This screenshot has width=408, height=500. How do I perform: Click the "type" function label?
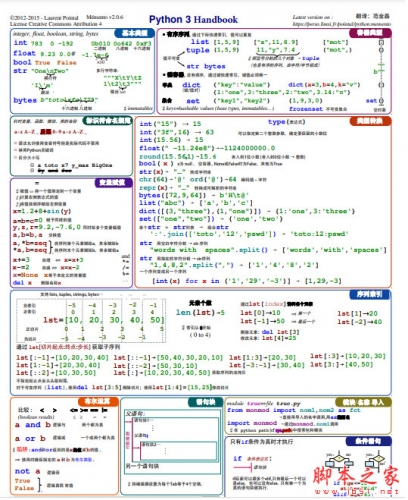click(x=276, y=122)
